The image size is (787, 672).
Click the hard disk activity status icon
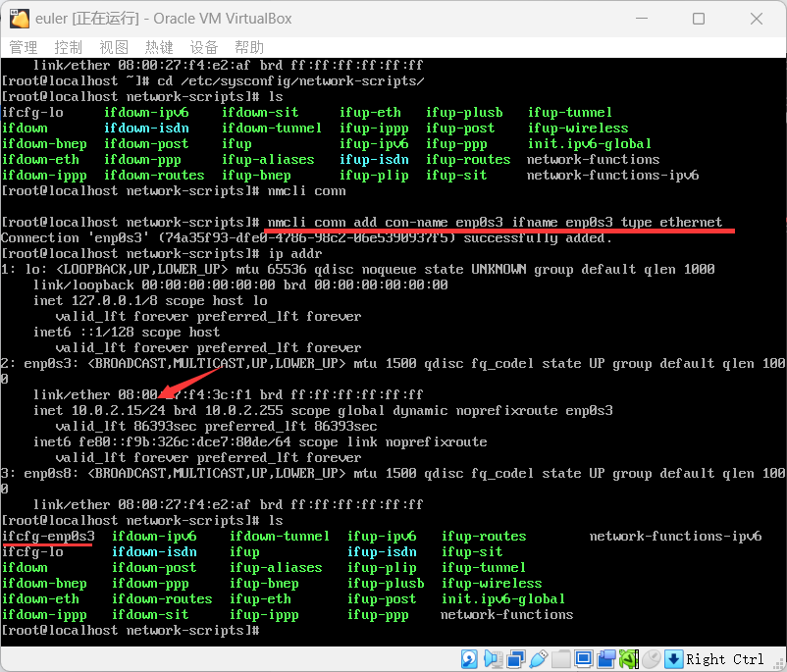point(468,658)
